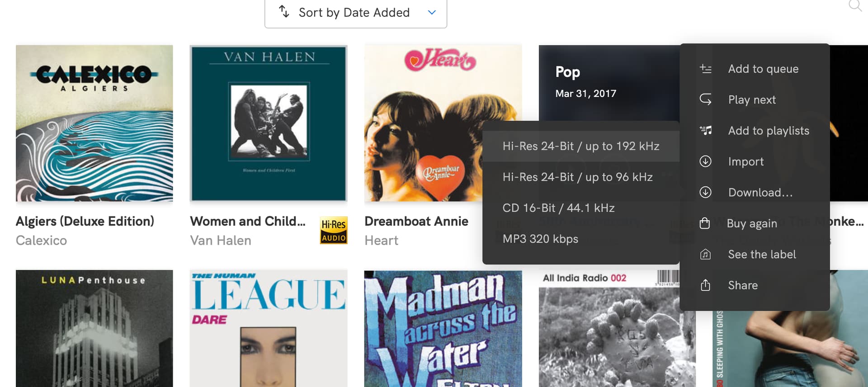Screen dimensions: 868x387
Task: Select Hi-Res 24-Bit up to 96 kHz
Action: 581,177
